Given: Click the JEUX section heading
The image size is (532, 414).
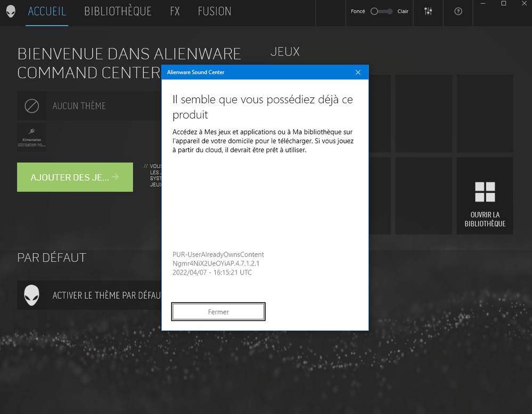Looking at the screenshot, I should coord(285,52).
